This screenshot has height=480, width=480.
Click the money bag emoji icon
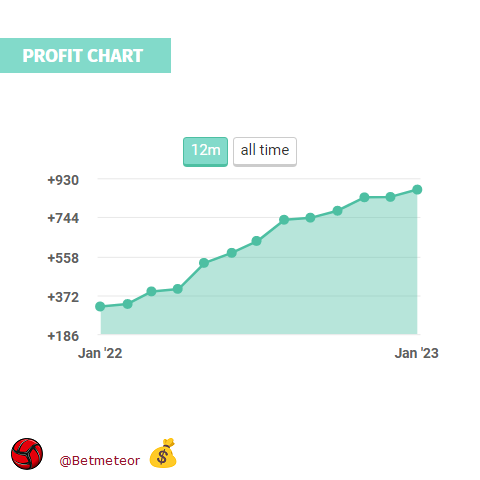click(163, 453)
